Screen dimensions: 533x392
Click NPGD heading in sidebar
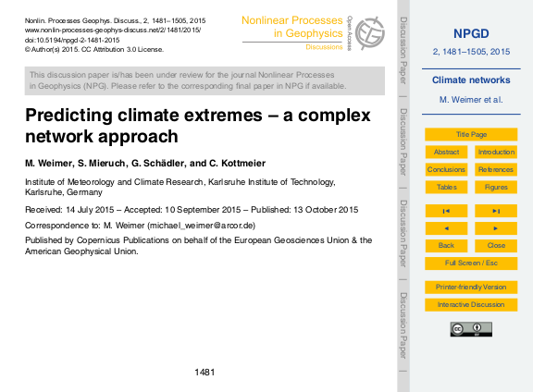click(x=471, y=33)
